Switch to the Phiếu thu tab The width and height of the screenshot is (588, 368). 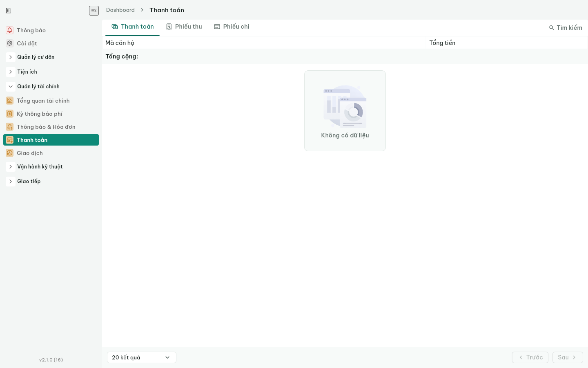click(184, 27)
